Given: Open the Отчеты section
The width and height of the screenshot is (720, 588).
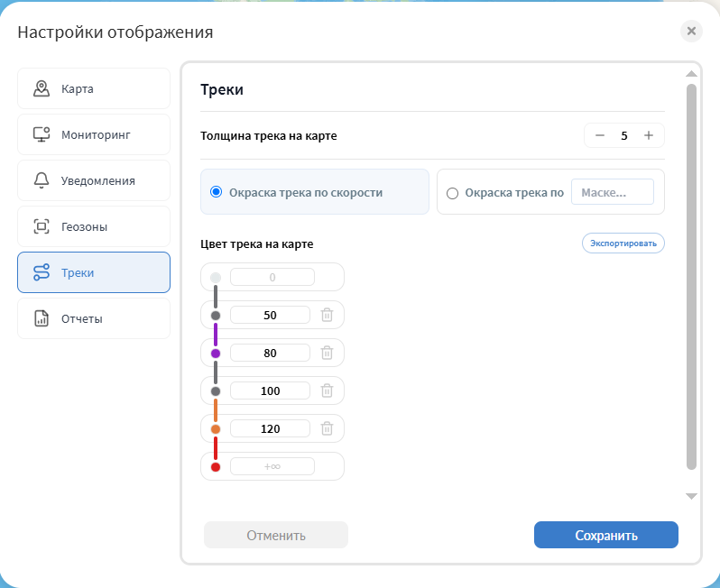Looking at the screenshot, I should [x=94, y=318].
